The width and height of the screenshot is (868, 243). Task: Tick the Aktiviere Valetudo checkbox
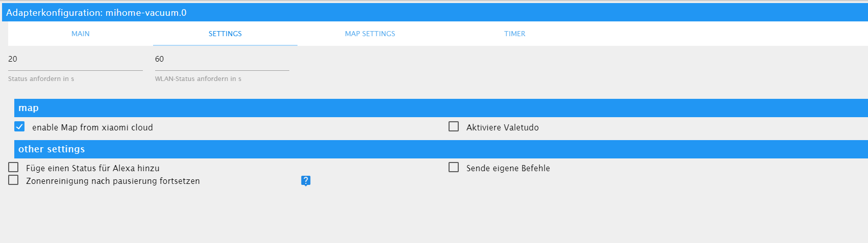coord(454,126)
